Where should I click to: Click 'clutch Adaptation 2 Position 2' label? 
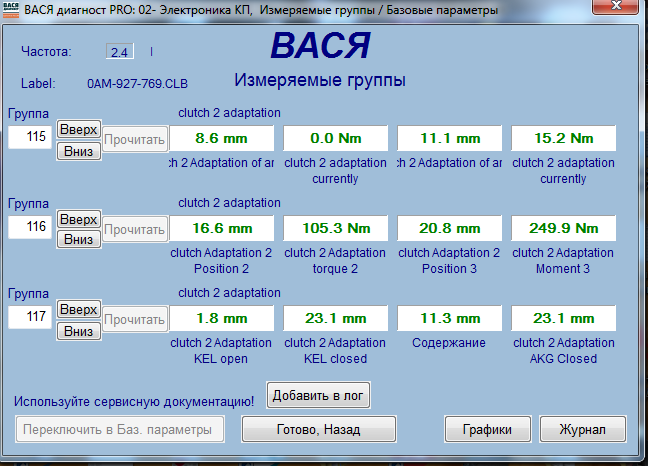click(x=221, y=261)
